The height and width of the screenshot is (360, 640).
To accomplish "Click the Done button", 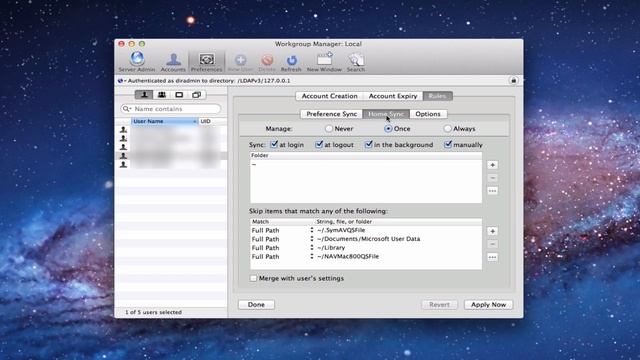I will tap(256, 304).
